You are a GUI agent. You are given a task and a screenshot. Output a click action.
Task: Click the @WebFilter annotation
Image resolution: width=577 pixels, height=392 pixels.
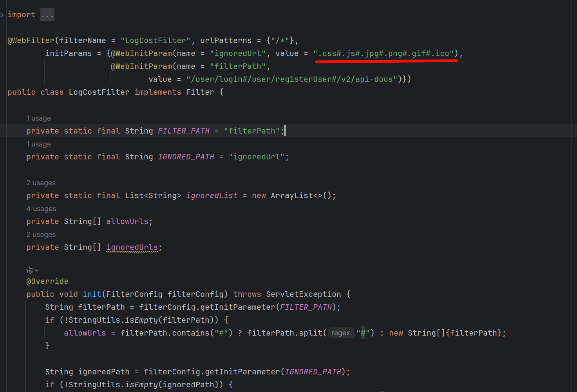point(31,40)
